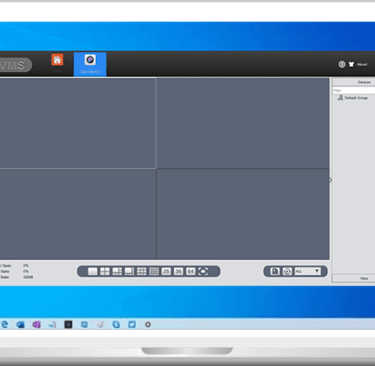Screen dimensions: 375x366
Task: Choose the 36-window layout button
Action: pos(178,271)
